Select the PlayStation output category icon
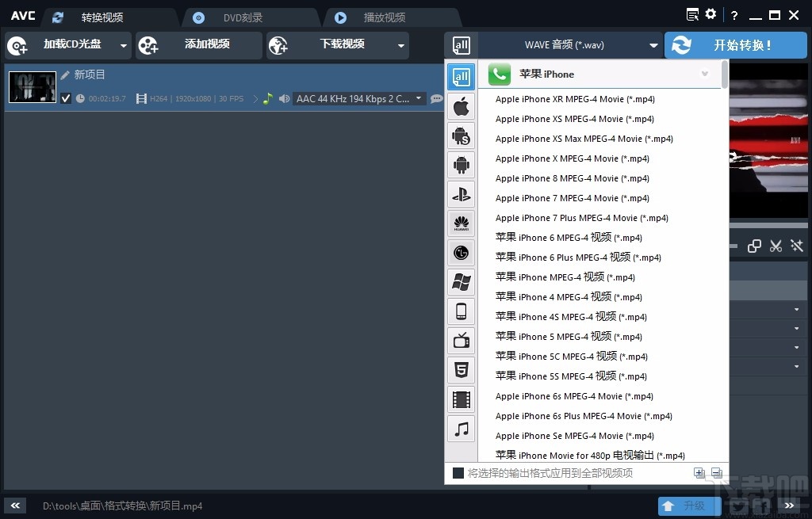812x519 pixels. pos(462,194)
